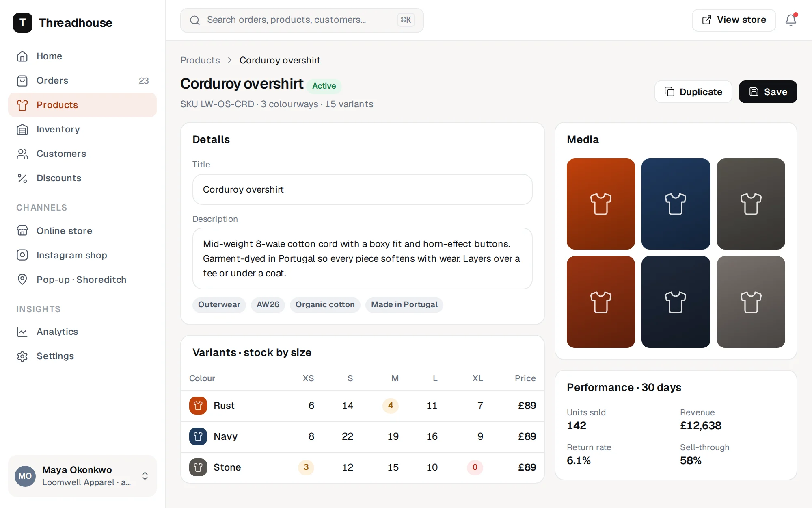Select the top navy media thumbnail
Image resolution: width=812 pixels, height=508 pixels.
tap(676, 204)
